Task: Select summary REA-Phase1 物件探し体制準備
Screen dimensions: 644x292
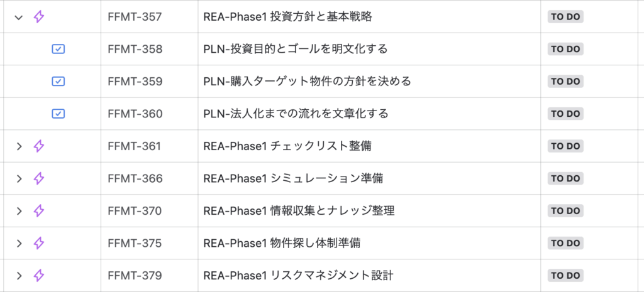Action: (x=282, y=243)
